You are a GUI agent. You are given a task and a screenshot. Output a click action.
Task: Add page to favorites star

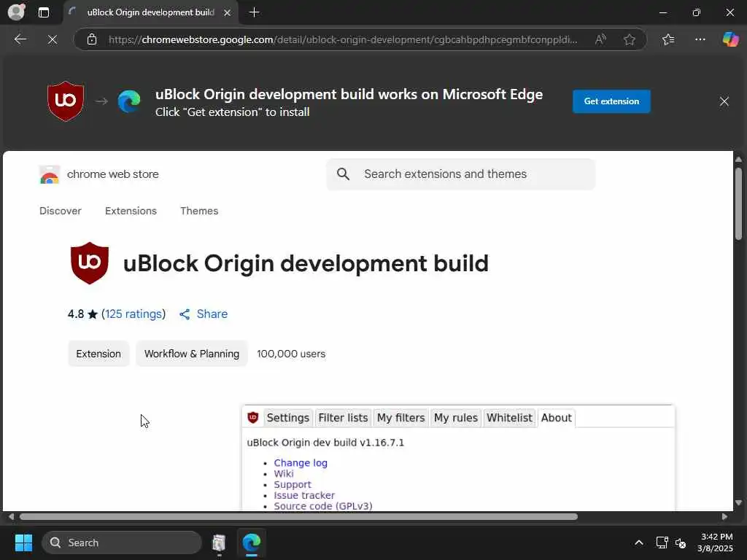(630, 39)
